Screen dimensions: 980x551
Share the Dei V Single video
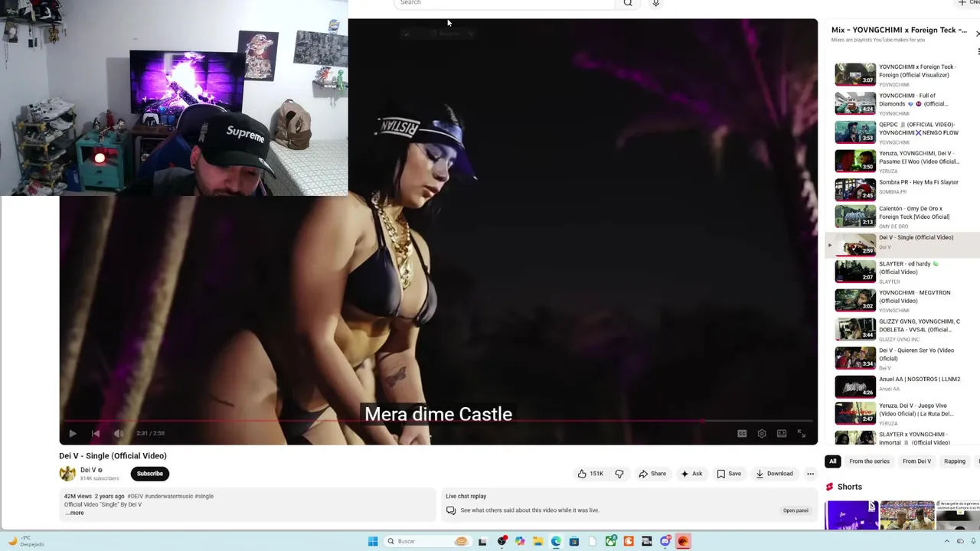[x=652, y=474]
